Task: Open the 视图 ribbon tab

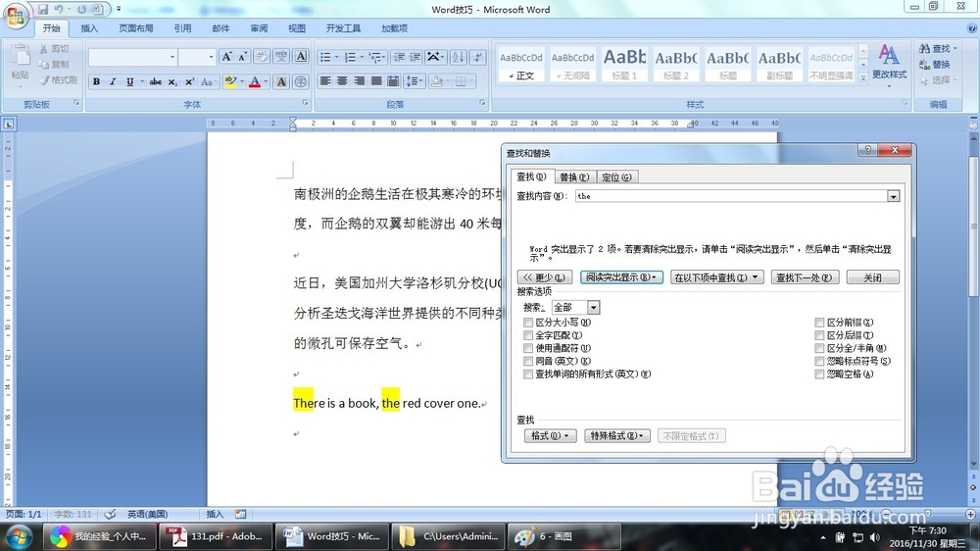Action: pyautogui.click(x=297, y=28)
